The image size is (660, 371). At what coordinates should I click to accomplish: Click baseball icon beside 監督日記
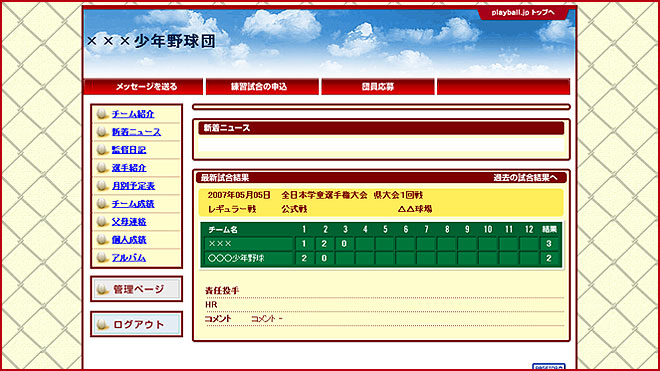click(x=102, y=150)
